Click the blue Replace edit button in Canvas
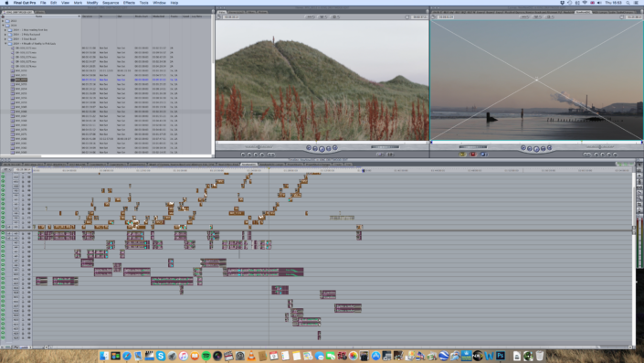 pyautogui.click(x=483, y=155)
